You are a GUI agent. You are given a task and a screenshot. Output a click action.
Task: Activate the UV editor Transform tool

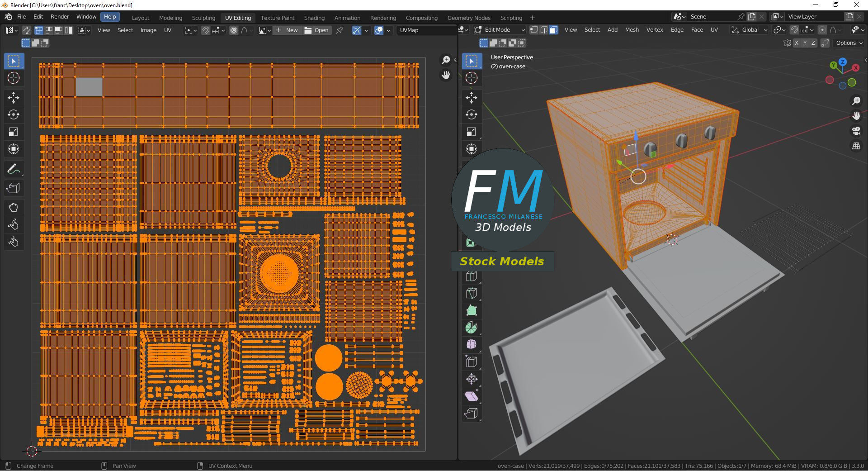pos(14,149)
